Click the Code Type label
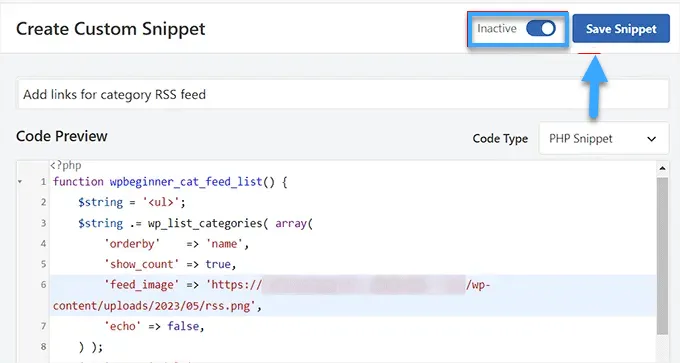The height and width of the screenshot is (363, 680). point(500,139)
